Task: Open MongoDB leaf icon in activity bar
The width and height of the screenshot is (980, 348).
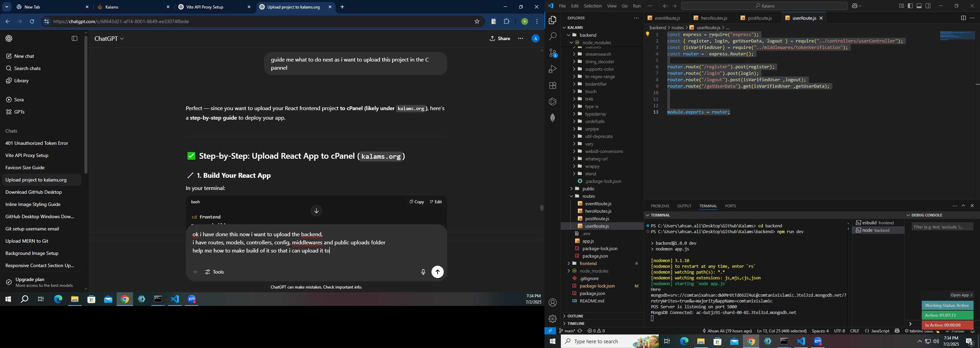Action: (552, 118)
